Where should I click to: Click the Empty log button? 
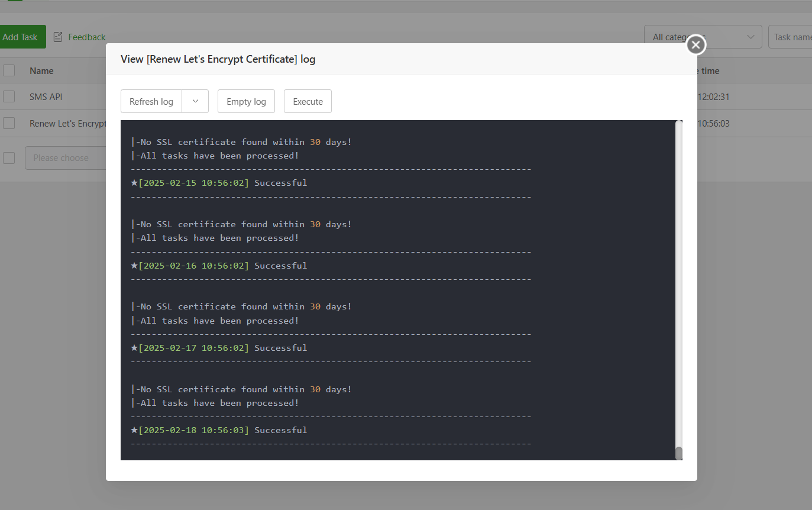pyautogui.click(x=246, y=101)
